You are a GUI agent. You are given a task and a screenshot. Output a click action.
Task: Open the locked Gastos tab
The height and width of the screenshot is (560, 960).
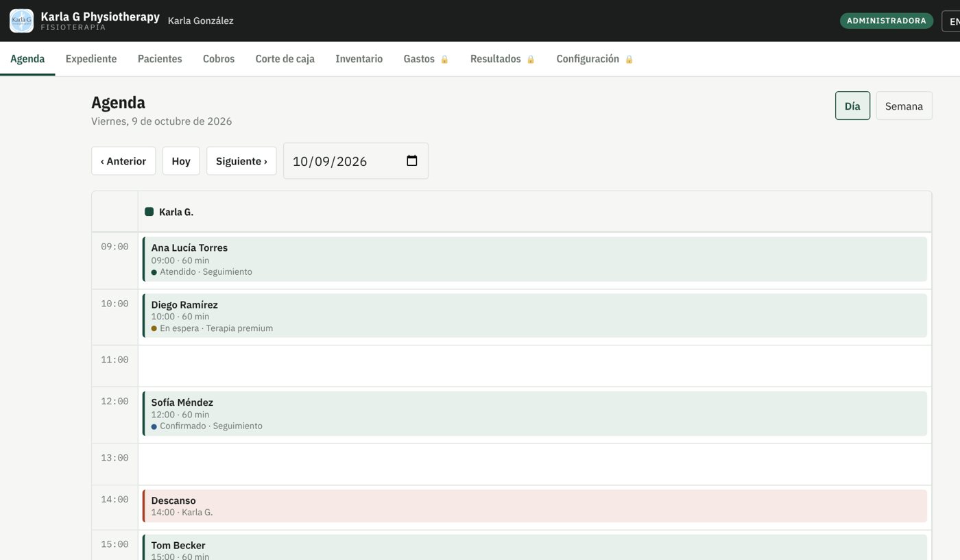click(x=426, y=59)
